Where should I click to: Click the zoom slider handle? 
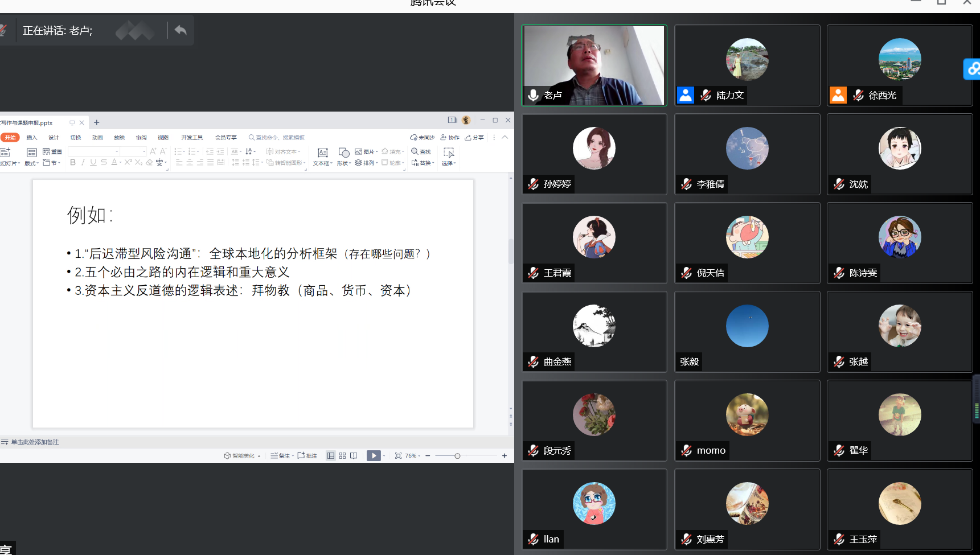pos(457,456)
